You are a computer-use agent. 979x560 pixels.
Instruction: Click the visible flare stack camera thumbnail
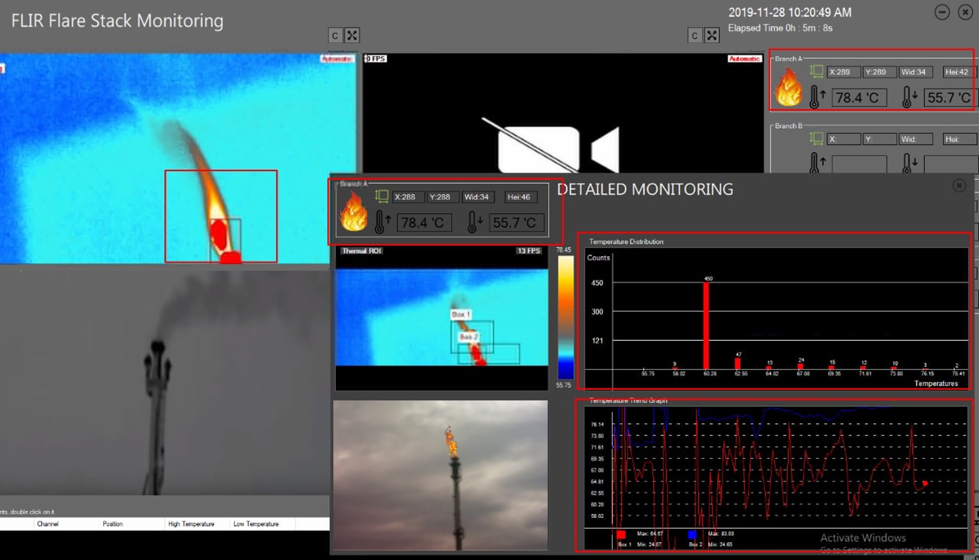point(440,475)
